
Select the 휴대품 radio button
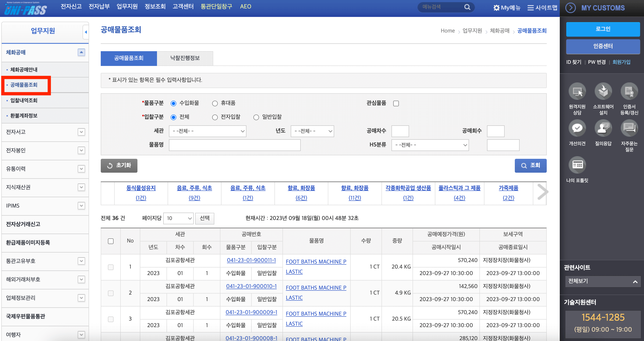coord(215,103)
